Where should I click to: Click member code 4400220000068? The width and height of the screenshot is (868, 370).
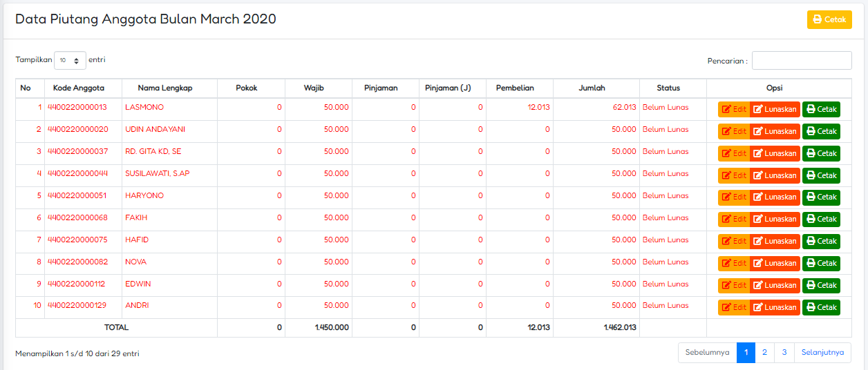(x=77, y=218)
